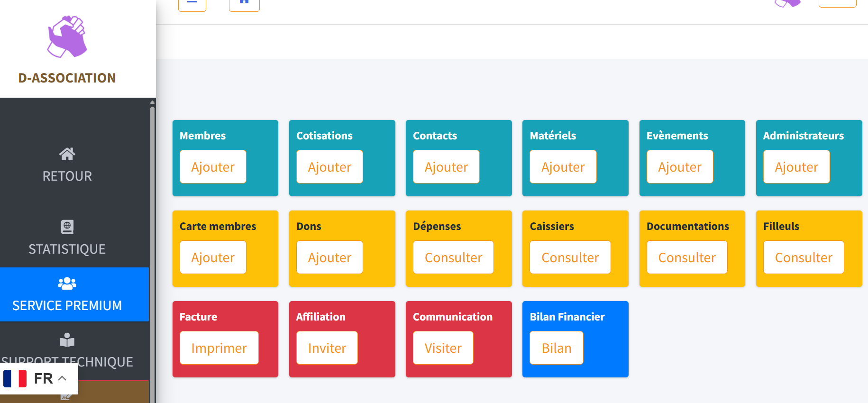
Task: Click Visiter in the Communication card
Action: pyautogui.click(x=443, y=348)
